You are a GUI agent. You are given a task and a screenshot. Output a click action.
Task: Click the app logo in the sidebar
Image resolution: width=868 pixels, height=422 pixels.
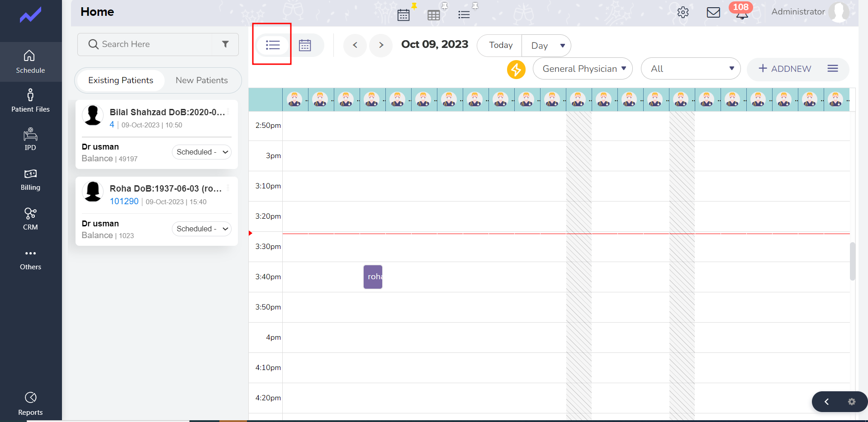click(30, 16)
